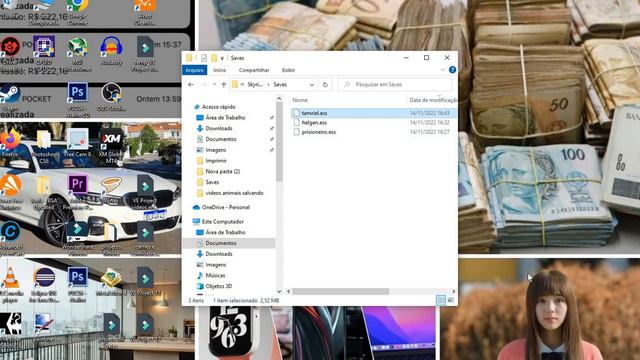Switch to Large icons view in status bar

point(451,300)
